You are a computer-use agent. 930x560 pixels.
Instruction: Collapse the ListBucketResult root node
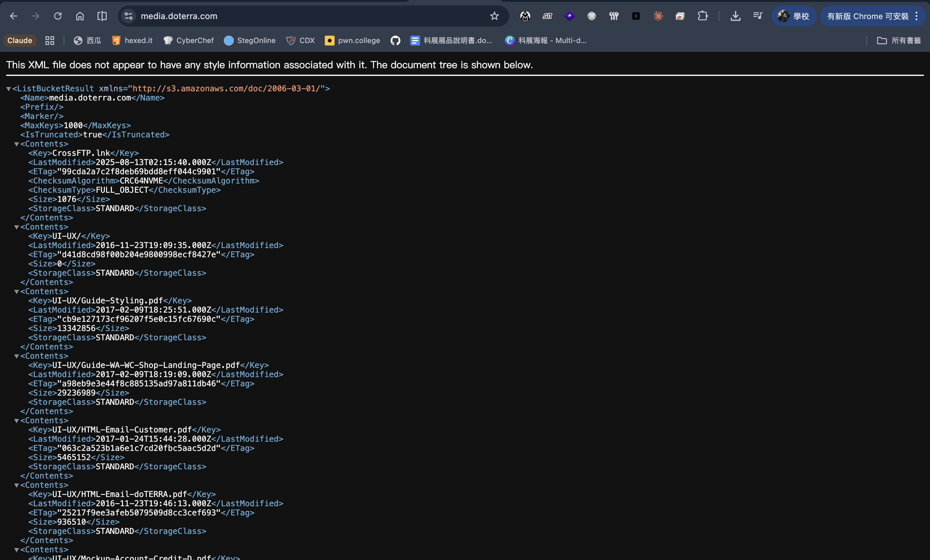click(8, 89)
